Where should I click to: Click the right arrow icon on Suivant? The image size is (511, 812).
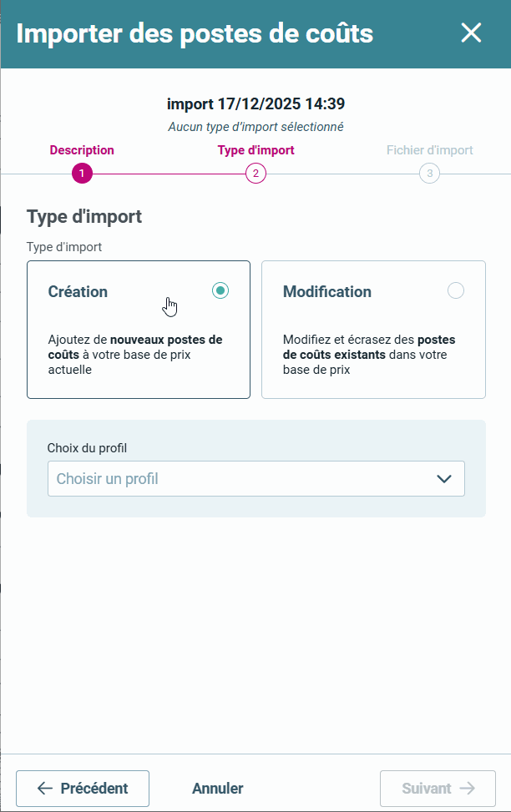click(467, 789)
